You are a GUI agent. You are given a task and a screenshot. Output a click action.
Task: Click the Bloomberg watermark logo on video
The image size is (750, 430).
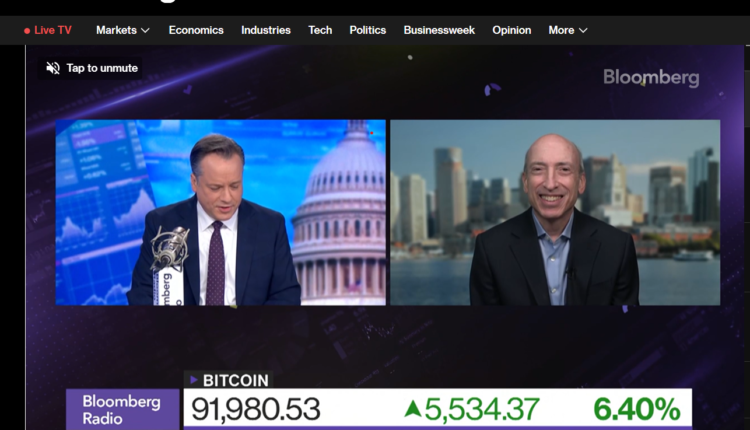point(651,77)
